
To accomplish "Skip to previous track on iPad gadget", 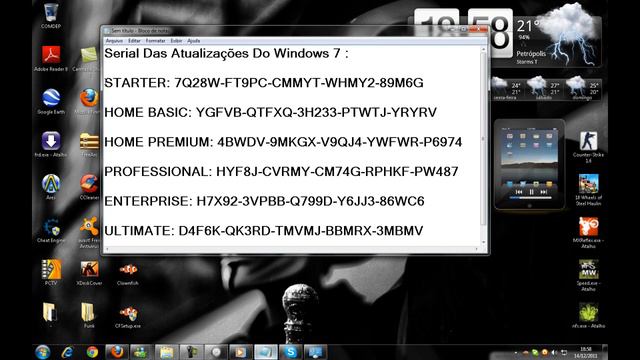I will click(x=519, y=191).
